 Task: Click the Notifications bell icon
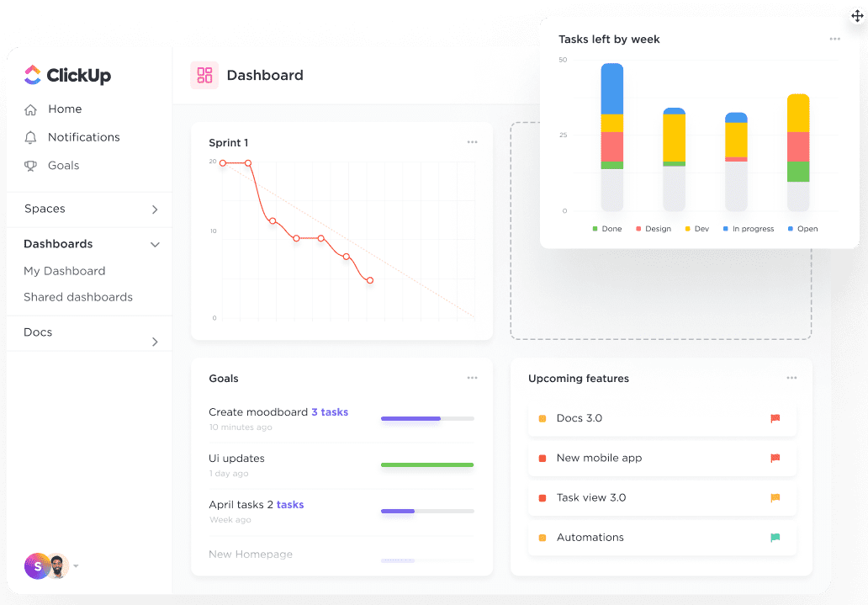click(x=31, y=137)
